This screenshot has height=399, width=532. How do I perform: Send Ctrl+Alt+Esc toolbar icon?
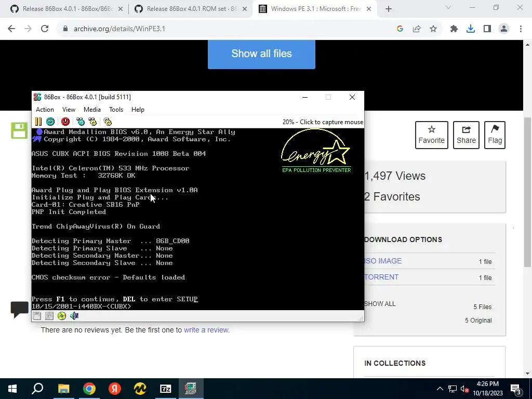click(92, 122)
